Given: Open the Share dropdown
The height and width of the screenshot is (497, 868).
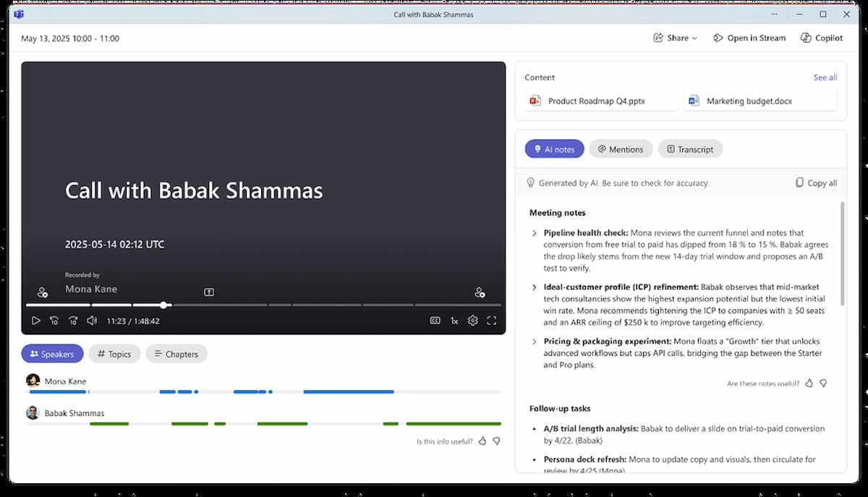Looking at the screenshot, I should 674,38.
